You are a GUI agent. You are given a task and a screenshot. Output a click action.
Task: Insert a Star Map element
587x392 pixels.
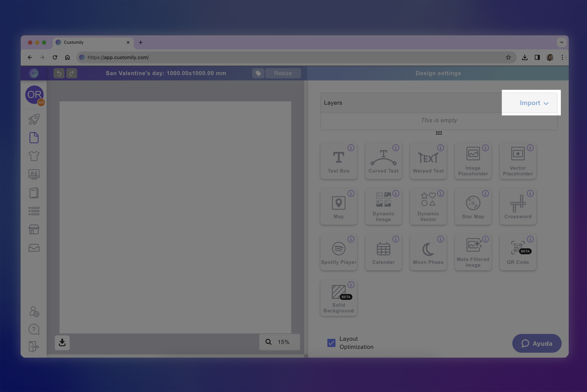coord(473,206)
